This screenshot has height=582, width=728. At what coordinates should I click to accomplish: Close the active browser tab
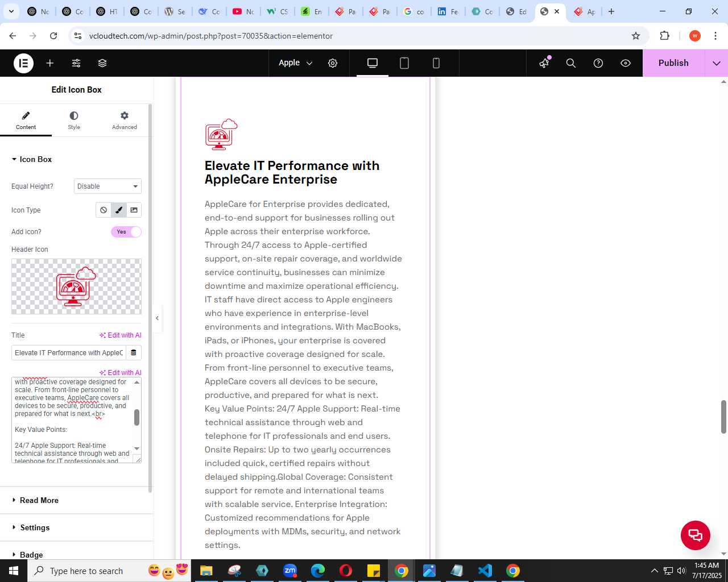(x=557, y=11)
